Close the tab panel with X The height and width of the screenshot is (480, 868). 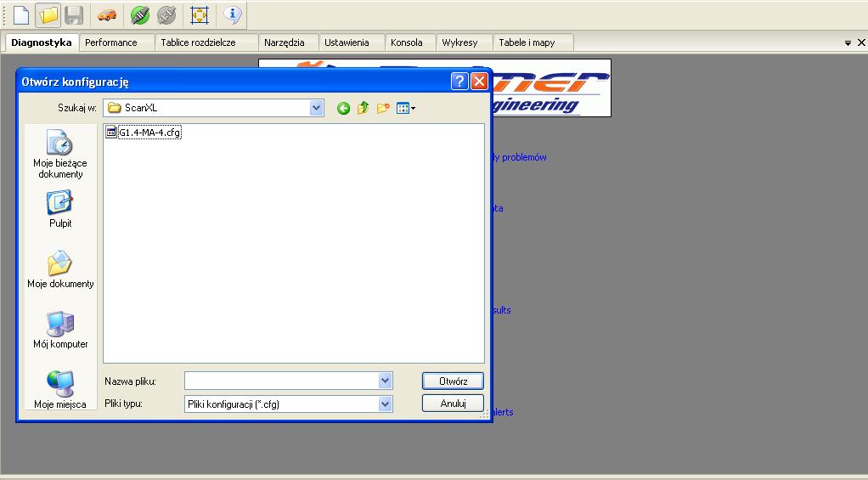[861, 42]
